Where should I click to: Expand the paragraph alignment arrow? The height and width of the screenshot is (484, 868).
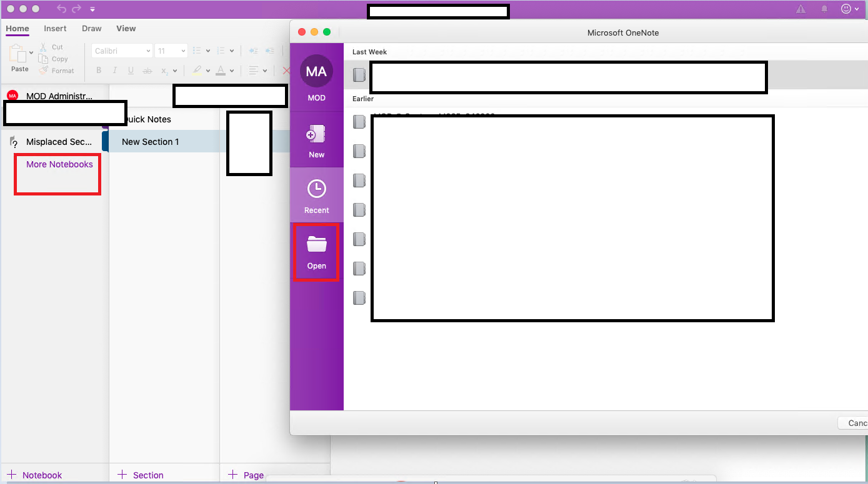[x=265, y=71]
